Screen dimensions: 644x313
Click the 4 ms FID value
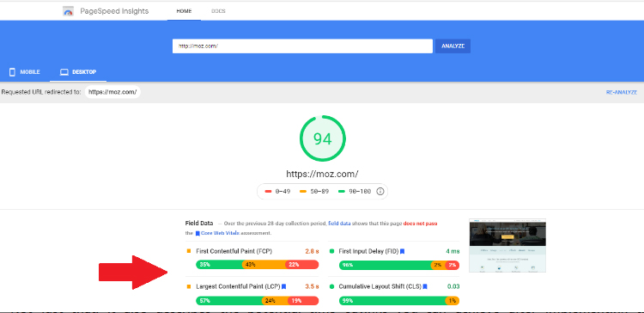(453, 251)
